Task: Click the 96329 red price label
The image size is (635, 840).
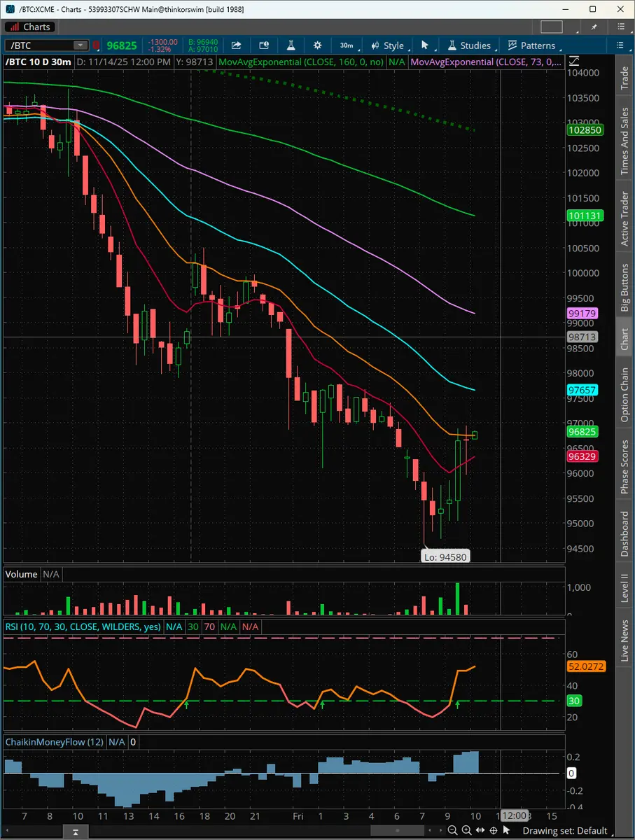Action: pos(583,456)
